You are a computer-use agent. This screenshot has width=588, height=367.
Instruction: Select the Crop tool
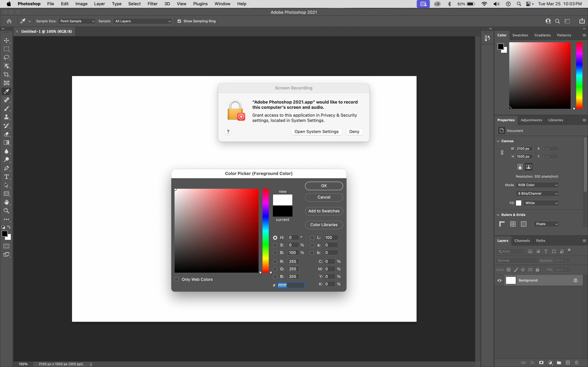click(x=7, y=75)
